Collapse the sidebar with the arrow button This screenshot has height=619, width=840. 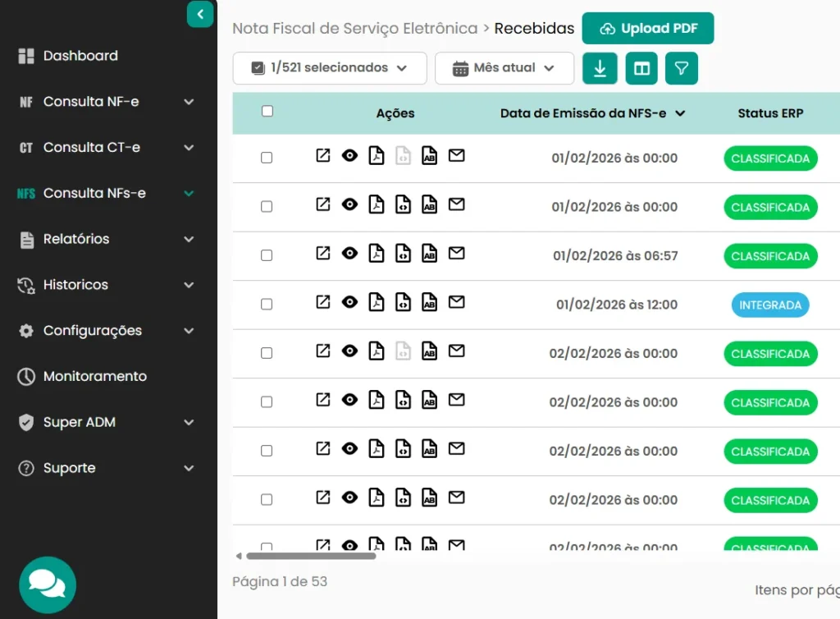[200, 14]
